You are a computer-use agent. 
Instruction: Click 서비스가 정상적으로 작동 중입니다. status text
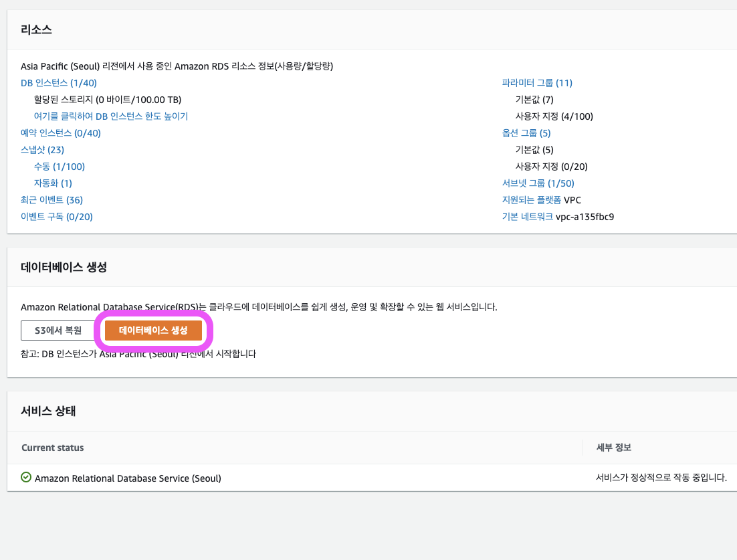(x=661, y=478)
